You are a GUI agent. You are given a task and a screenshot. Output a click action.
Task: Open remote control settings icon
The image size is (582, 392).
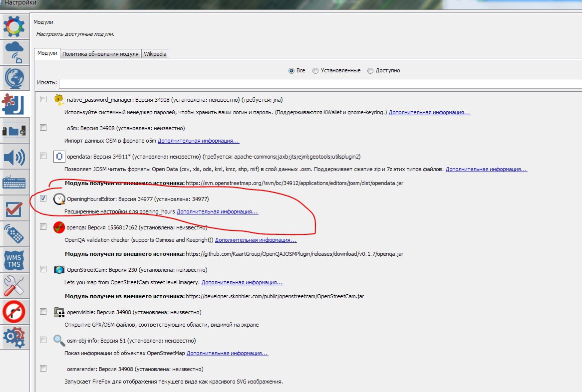tap(14, 234)
